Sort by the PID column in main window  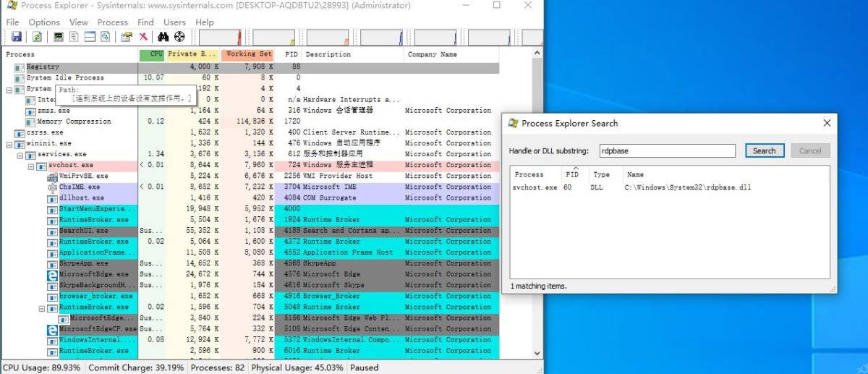tap(289, 54)
